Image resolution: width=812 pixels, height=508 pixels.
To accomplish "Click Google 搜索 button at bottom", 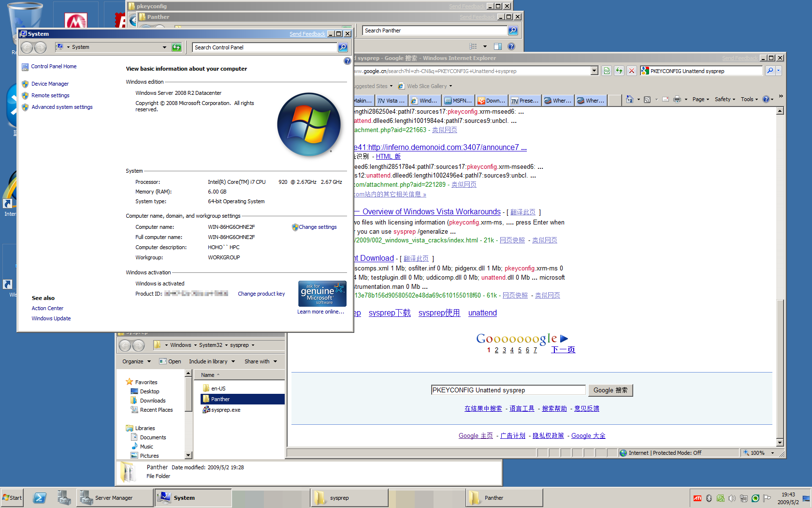I will click(x=610, y=390).
